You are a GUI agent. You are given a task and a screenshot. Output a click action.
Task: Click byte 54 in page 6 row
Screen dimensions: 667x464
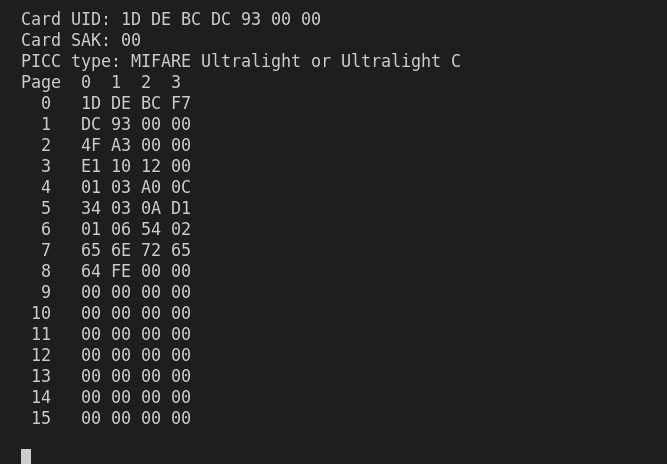pyautogui.click(x=151, y=229)
